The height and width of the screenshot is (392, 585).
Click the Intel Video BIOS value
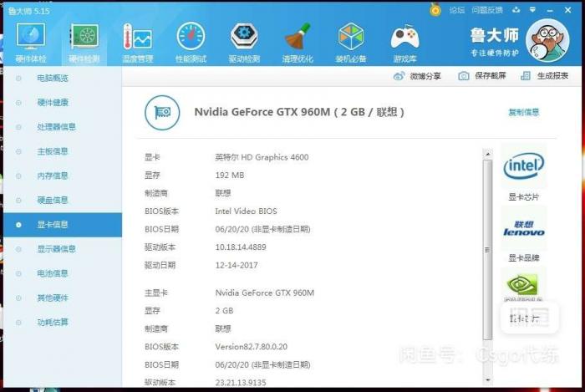click(246, 211)
